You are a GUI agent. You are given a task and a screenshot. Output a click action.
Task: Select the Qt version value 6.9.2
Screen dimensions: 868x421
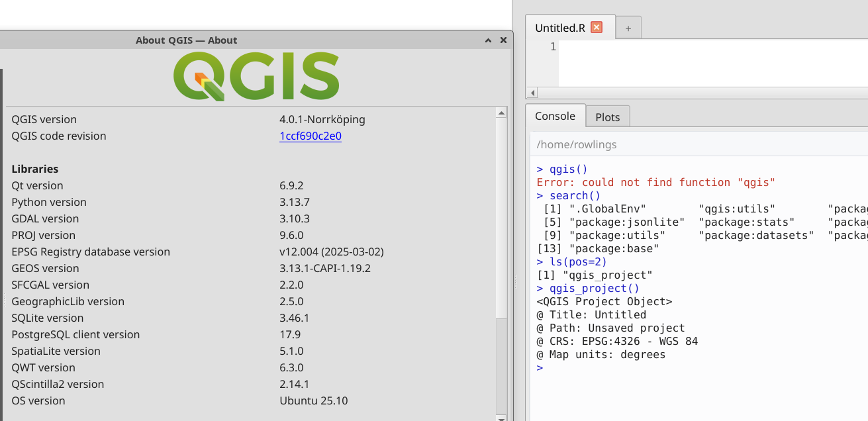point(291,185)
